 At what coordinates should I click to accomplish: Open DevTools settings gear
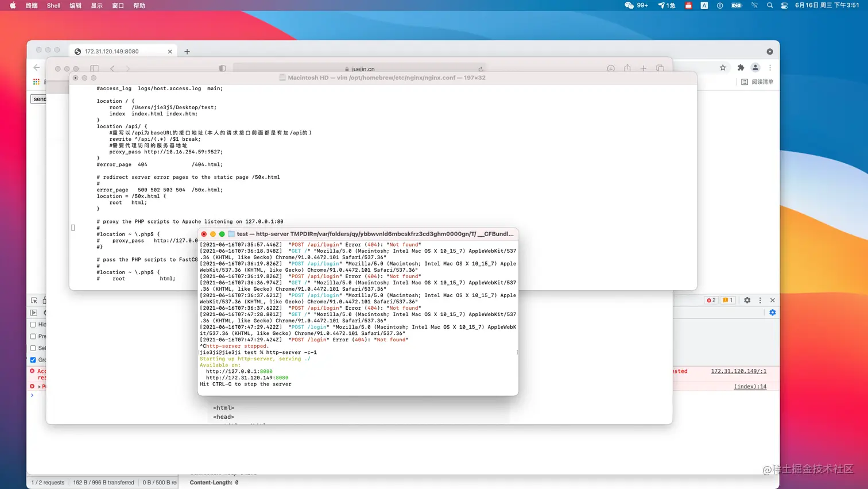tap(747, 300)
